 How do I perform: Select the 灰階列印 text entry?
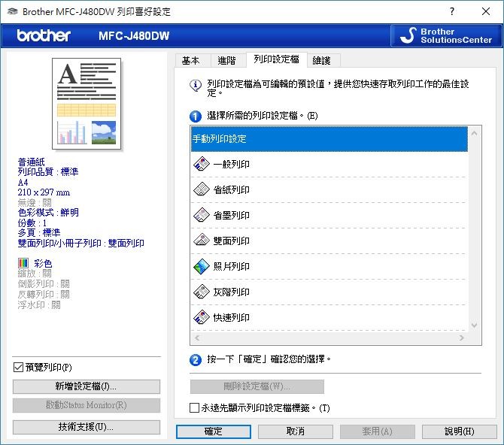(x=232, y=292)
